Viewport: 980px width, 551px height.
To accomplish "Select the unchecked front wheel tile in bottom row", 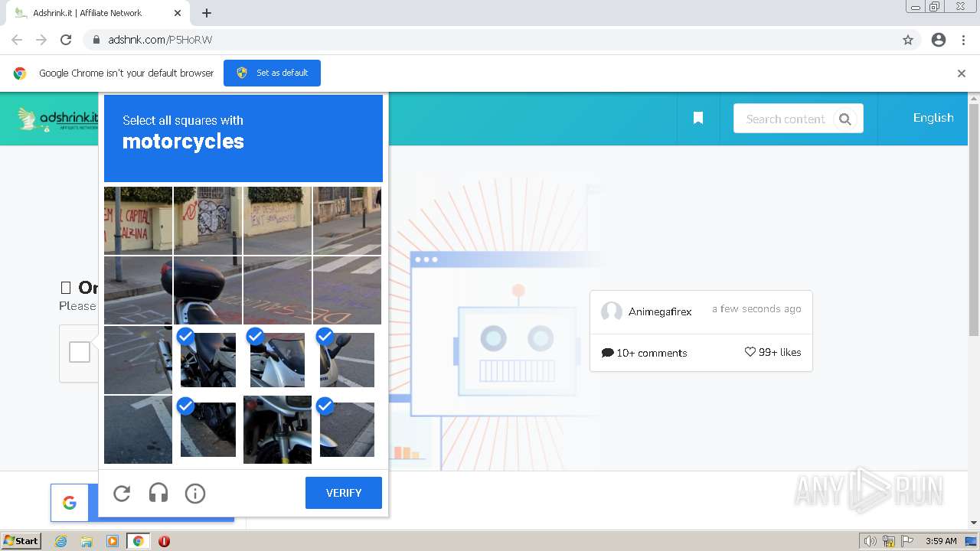I will 277,429.
